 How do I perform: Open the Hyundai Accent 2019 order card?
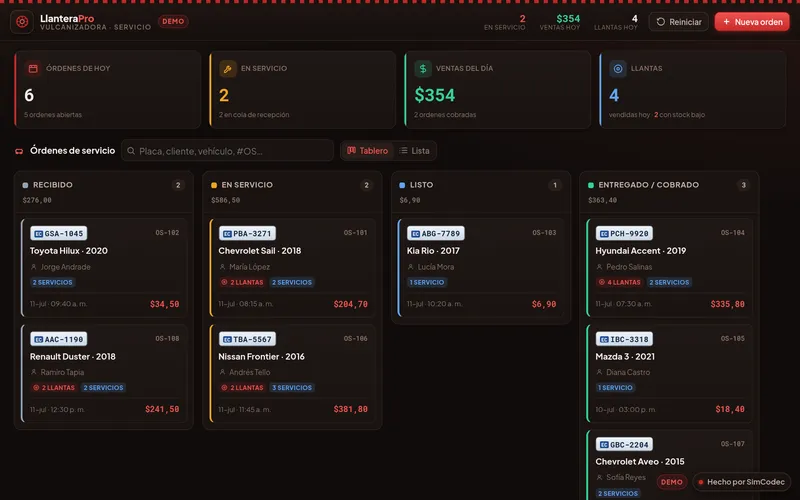(x=669, y=268)
